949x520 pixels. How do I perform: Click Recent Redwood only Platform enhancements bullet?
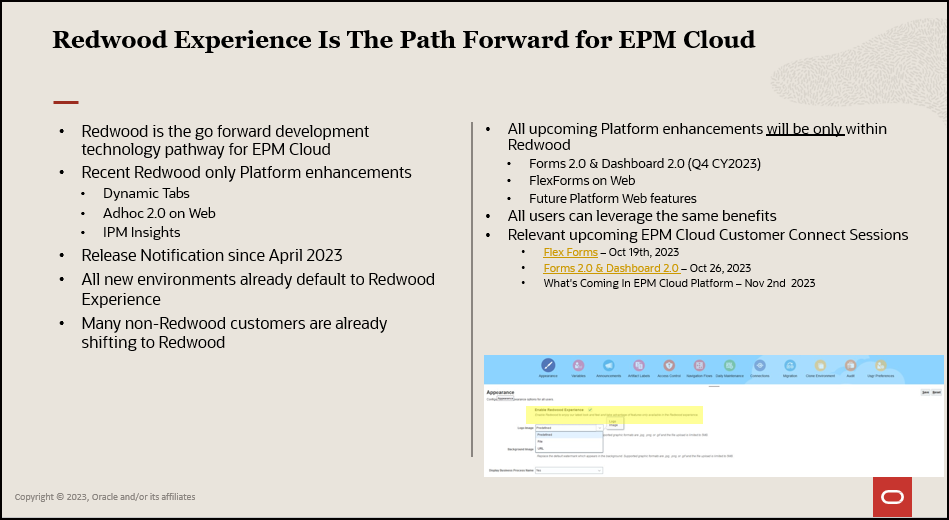tap(246, 173)
